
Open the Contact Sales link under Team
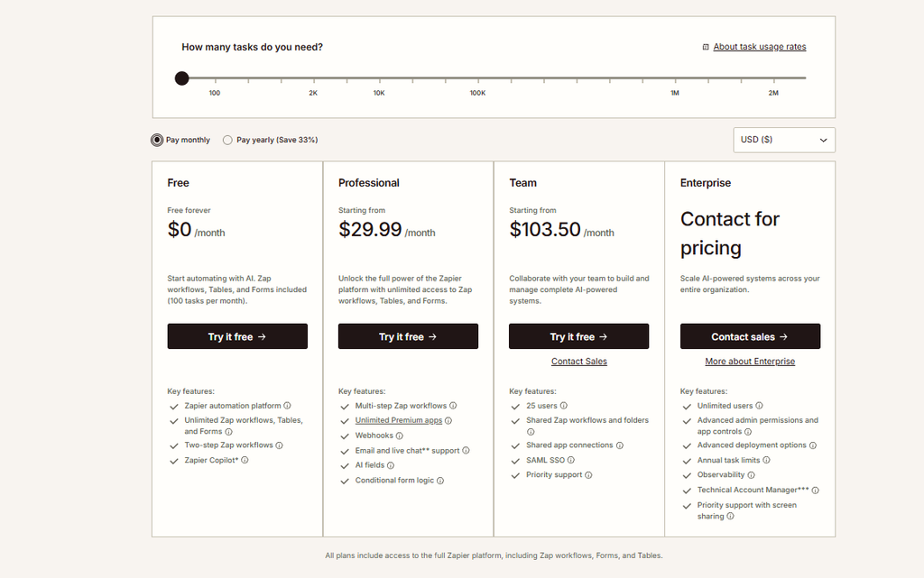[x=579, y=362]
